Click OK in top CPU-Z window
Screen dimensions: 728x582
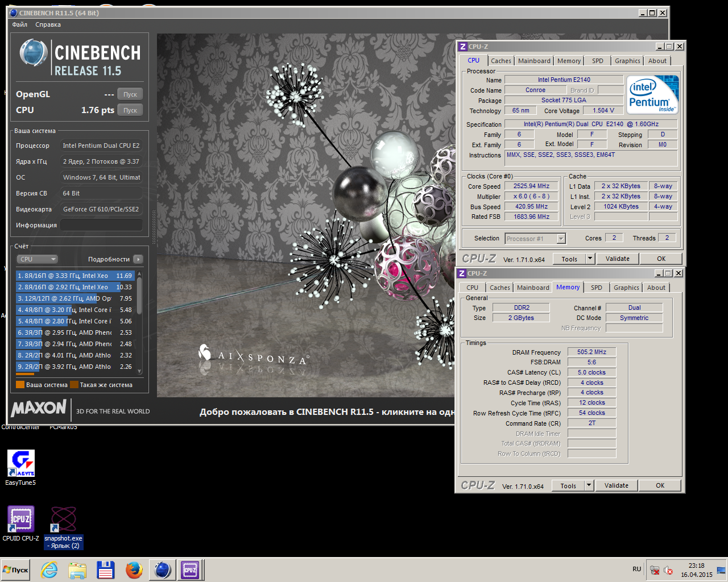(661, 259)
